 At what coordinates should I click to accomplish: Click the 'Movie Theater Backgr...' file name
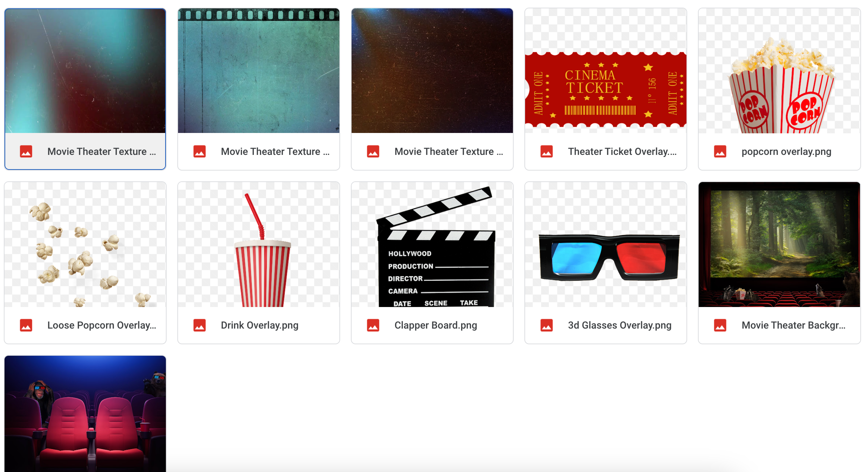(x=793, y=325)
